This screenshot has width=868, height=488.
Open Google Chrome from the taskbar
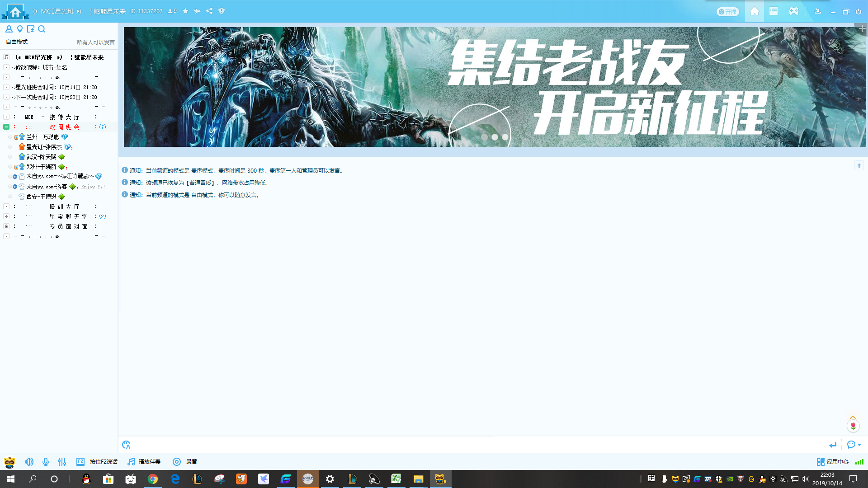pyautogui.click(x=153, y=479)
